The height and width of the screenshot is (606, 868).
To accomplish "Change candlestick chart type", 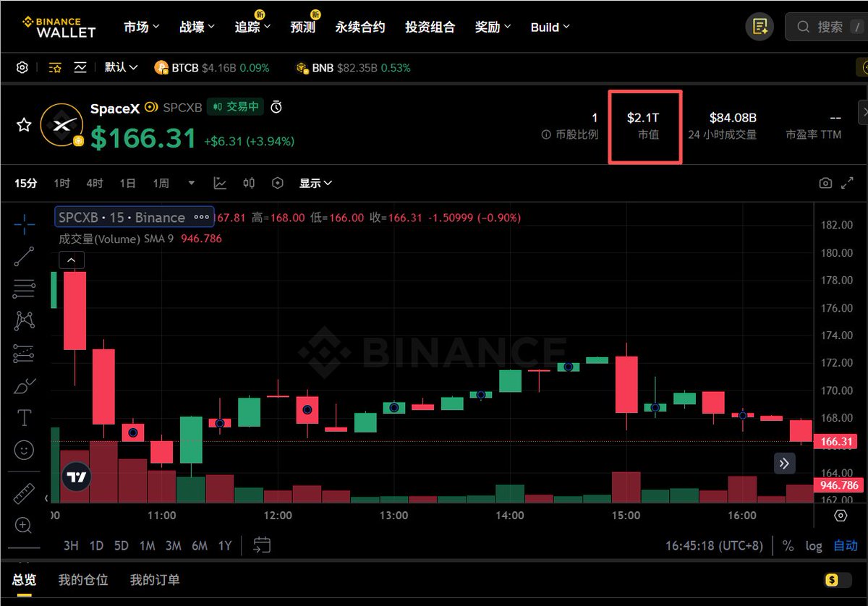I will click(x=249, y=184).
